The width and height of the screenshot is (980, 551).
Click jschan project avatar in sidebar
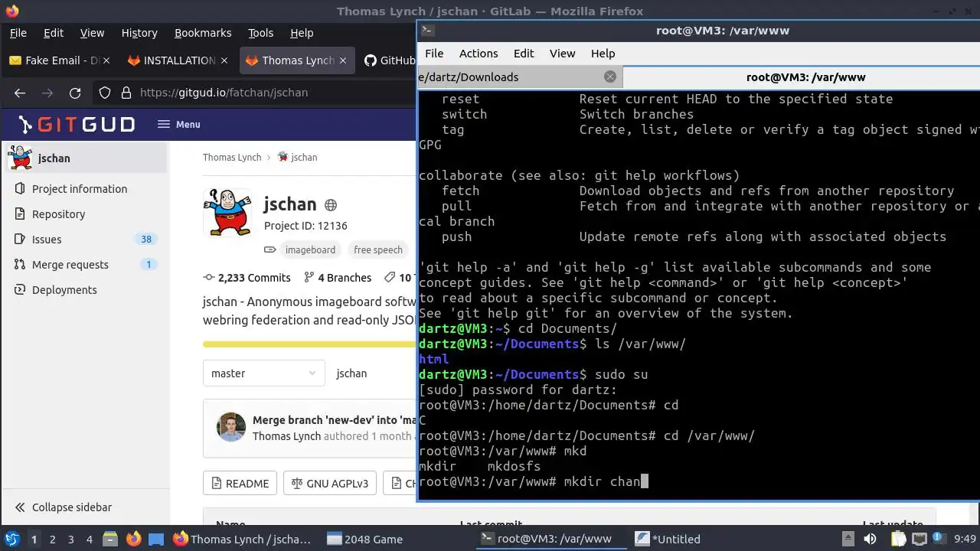point(20,158)
